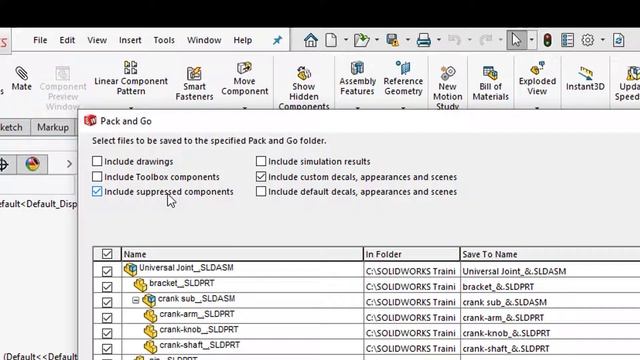The width and height of the screenshot is (640, 360).
Task: Pin the menu bar with the pushpin
Action: pos(278,40)
